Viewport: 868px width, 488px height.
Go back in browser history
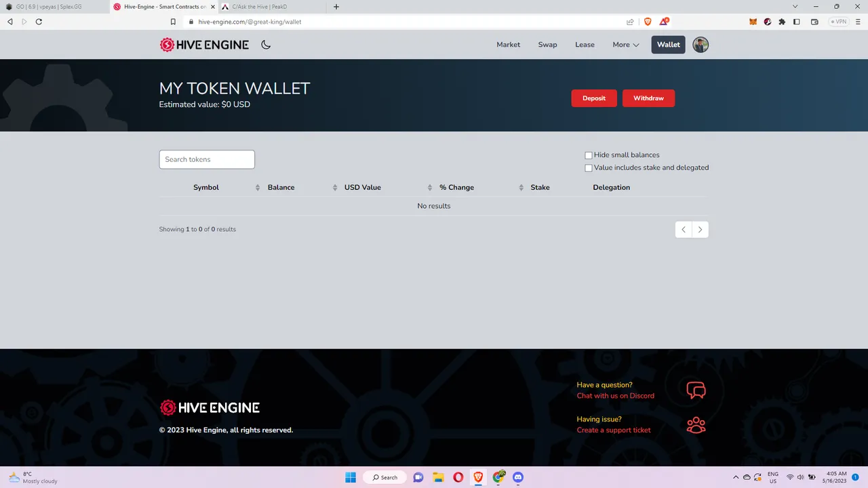pos(9,22)
